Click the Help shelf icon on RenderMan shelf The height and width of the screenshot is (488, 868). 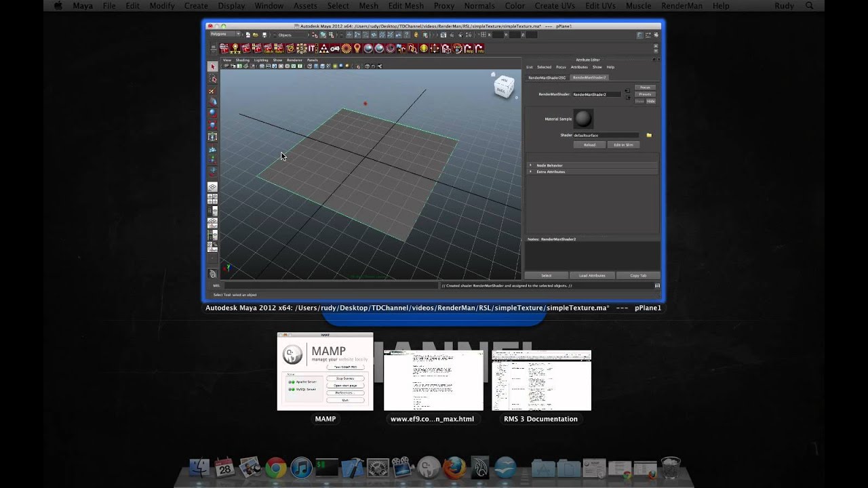click(x=469, y=49)
